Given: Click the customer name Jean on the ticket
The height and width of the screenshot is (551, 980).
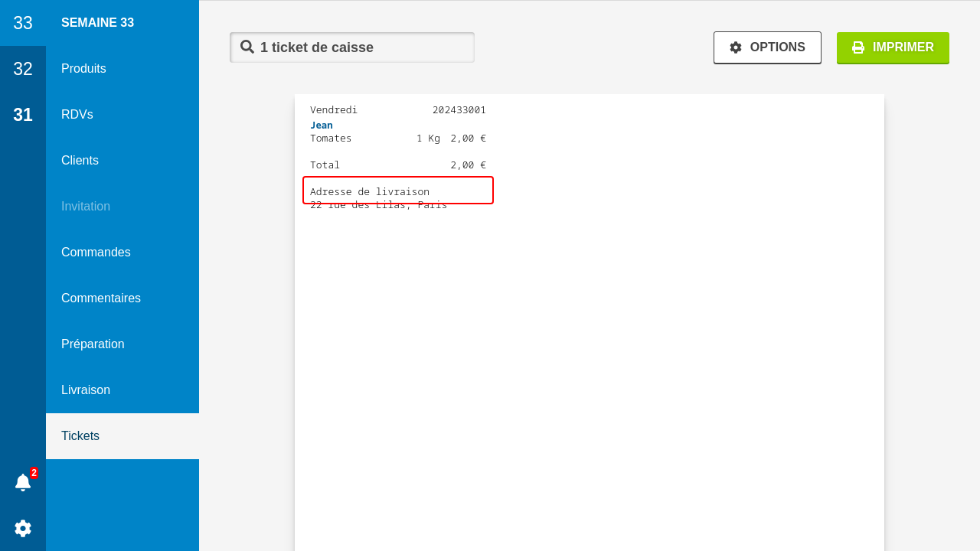Looking at the screenshot, I should coord(322,125).
